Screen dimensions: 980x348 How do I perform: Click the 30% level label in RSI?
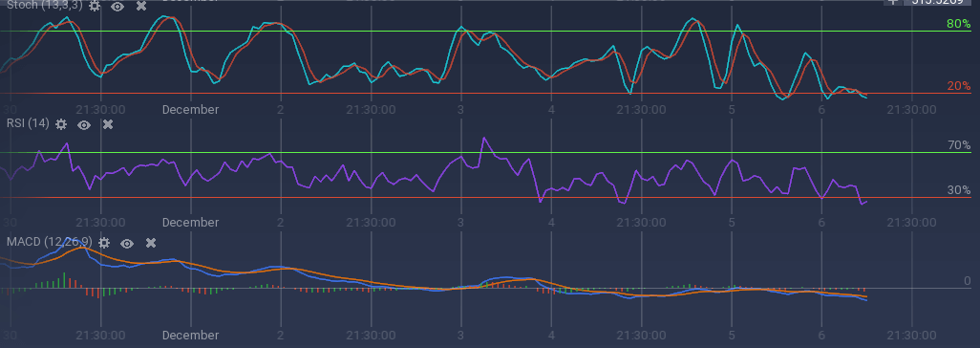click(x=959, y=190)
